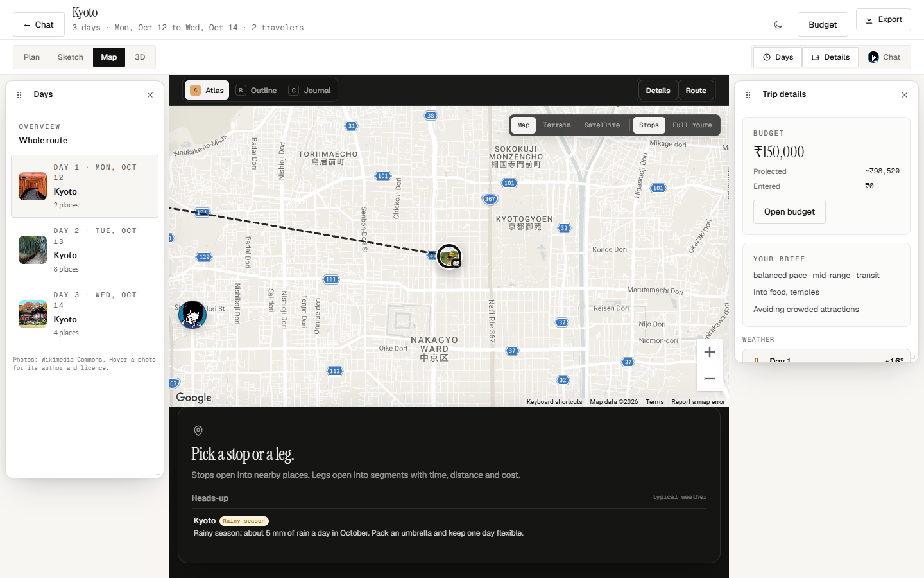Open the Chat panel avatar button
This screenshot has width=924, height=578.
[x=884, y=57]
